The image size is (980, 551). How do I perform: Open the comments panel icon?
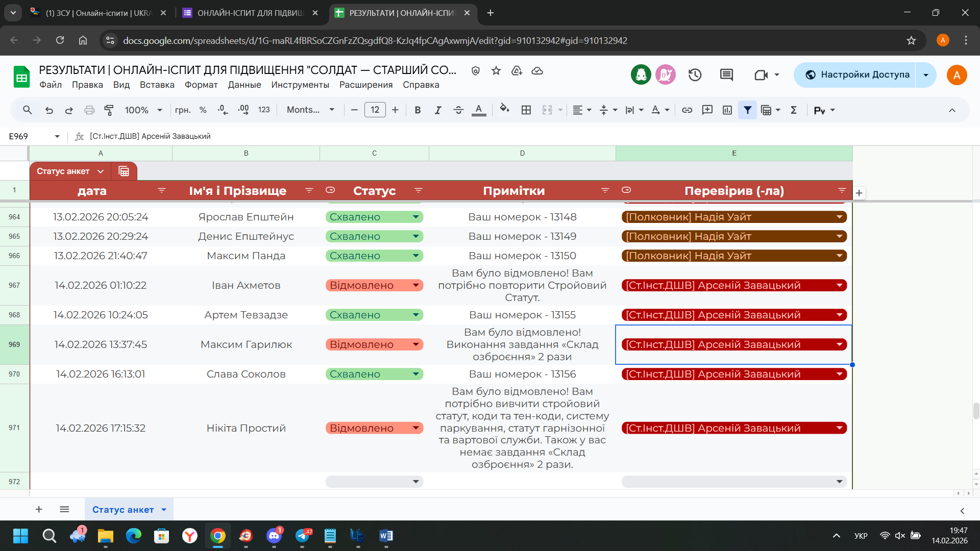[726, 75]
